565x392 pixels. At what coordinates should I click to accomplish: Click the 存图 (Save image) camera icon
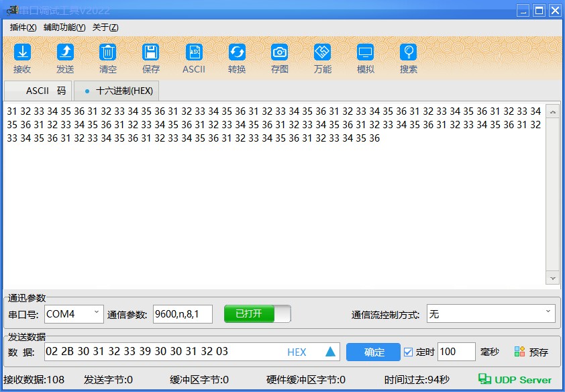280,52
